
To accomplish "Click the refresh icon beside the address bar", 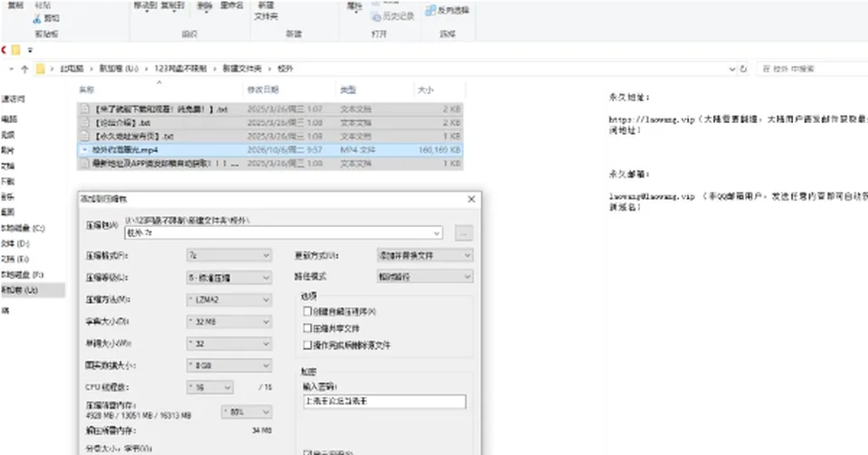I will [743, 69].
